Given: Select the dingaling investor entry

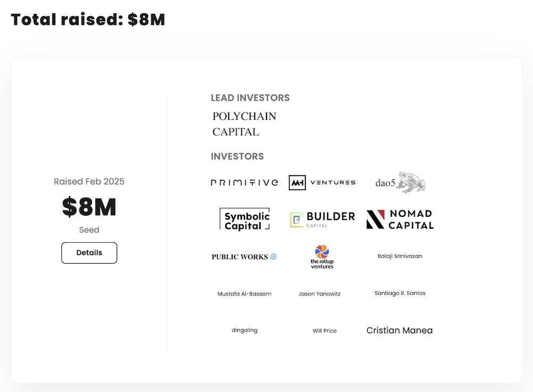Looking at the screenshot, I should pyautogui.click(x=245, y=330).
